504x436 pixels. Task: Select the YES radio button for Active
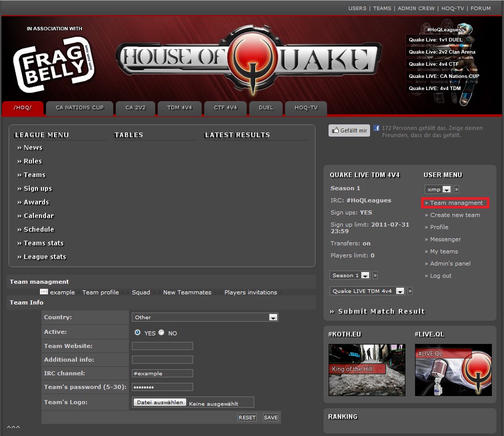138,332
